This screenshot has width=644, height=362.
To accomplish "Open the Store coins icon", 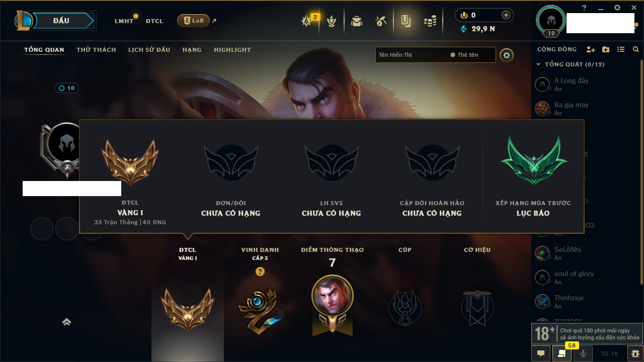I will click(x=430, y=21).
